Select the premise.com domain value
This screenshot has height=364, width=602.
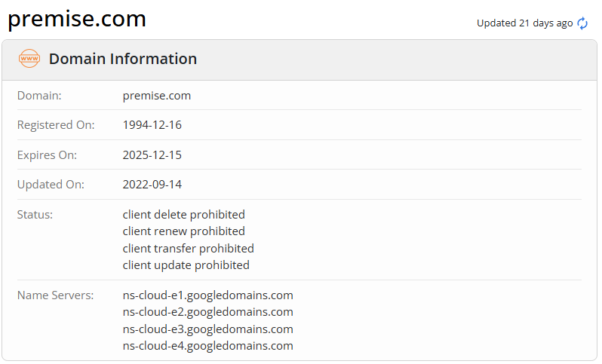157,96
